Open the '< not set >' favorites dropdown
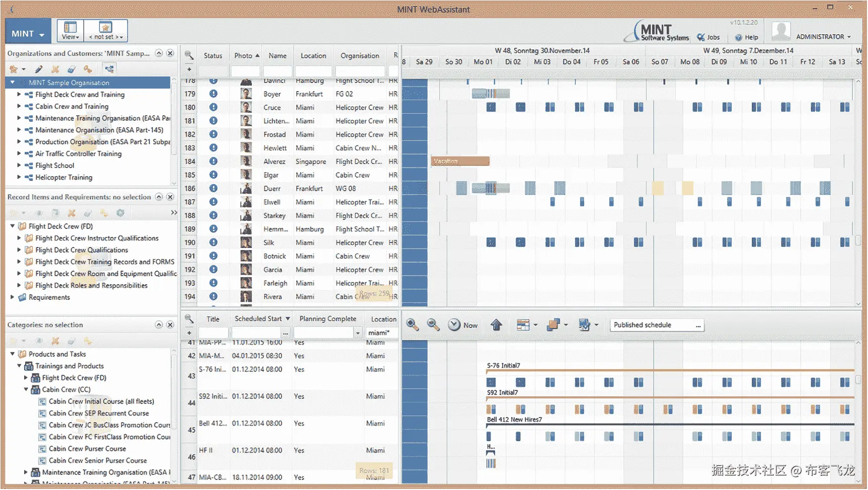 pyautogui.click(x=106, y=31)
